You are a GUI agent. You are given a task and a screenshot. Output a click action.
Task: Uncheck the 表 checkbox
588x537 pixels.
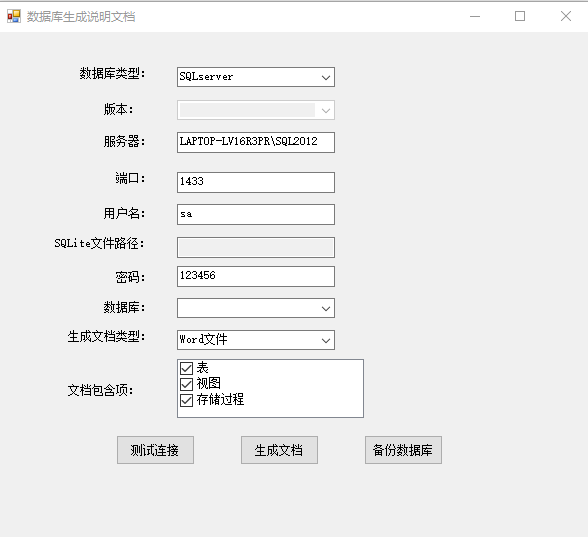point(186,368)
